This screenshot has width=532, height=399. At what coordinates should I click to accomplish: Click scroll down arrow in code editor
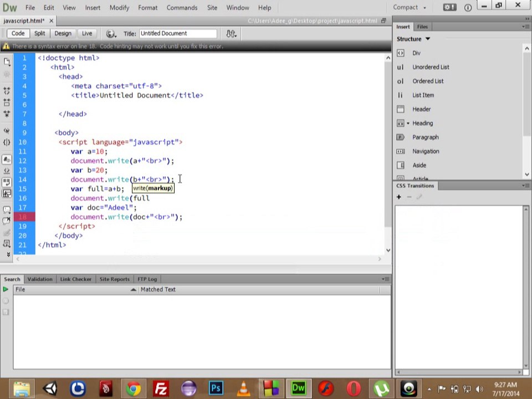388,250
